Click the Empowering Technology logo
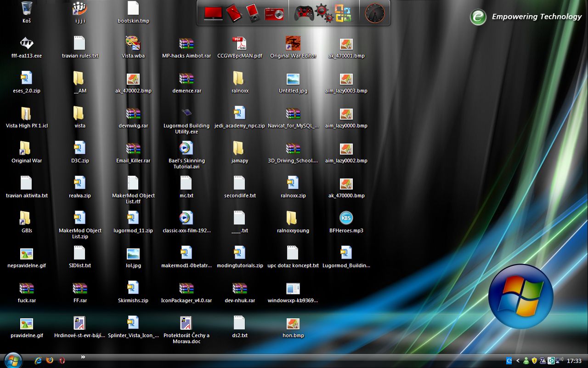The height and width of the screenshot is (368, 588). pos(478,17)
